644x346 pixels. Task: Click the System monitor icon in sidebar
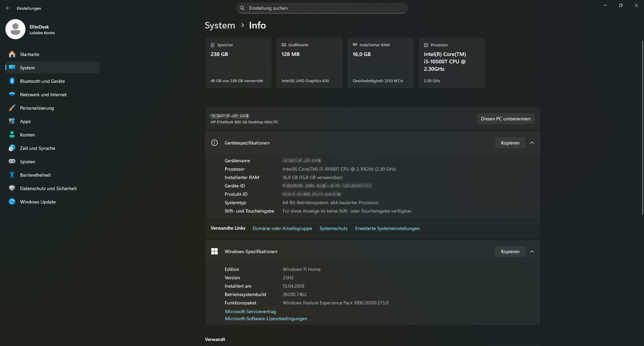(12, 67)
